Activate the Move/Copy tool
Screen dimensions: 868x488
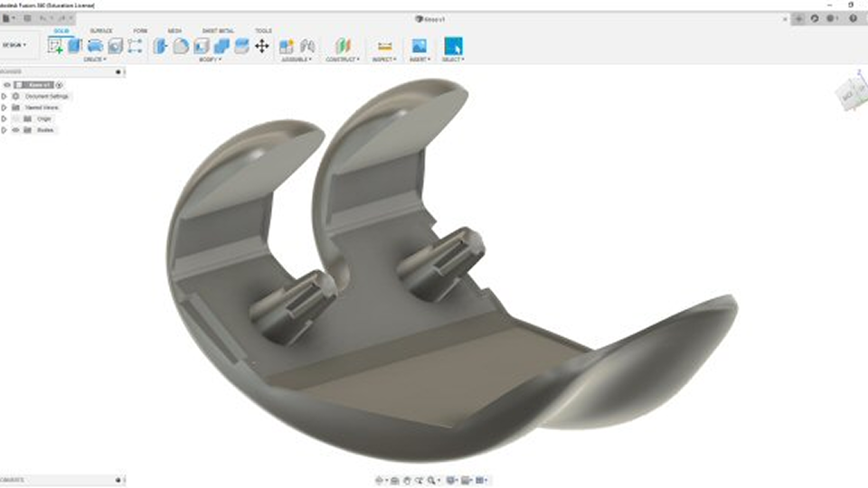pyautogui.click(x=262, y=46)
